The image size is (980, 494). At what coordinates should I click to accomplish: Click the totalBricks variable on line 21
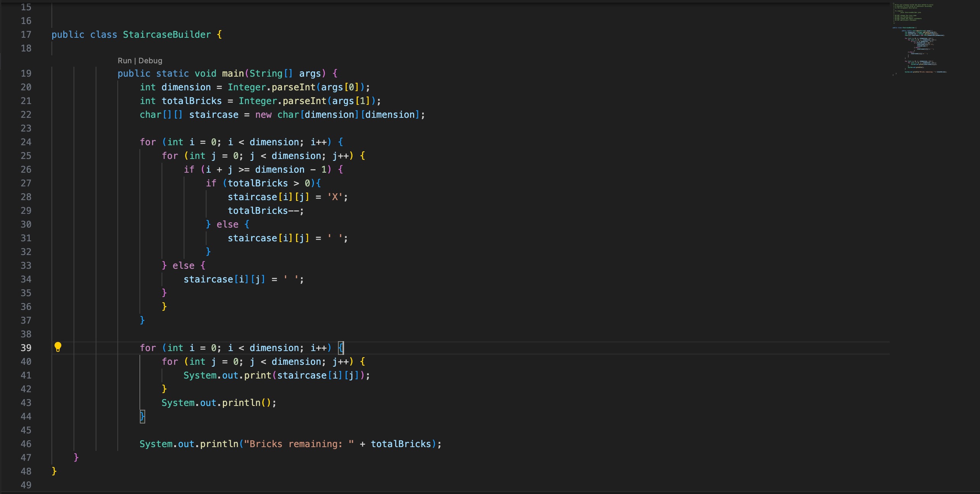click(x=192, y=101)
